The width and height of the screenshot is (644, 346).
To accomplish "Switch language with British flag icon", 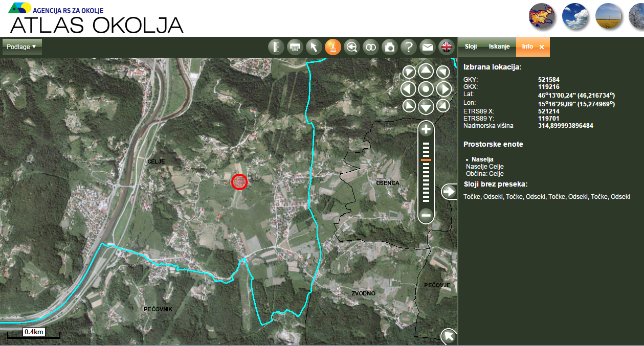I will (x=447, y=47).
